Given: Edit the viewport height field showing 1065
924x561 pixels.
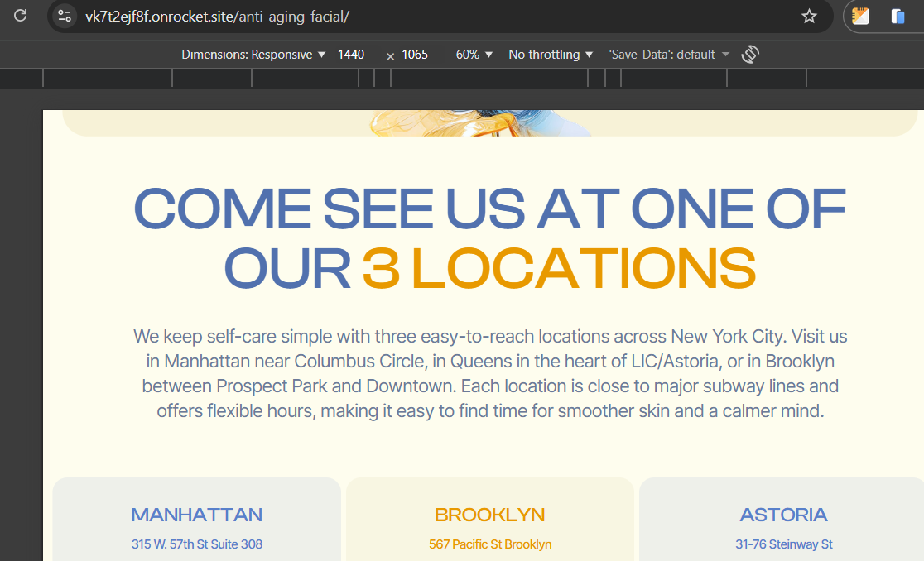Looking at the screenshot, I should [x=415, y=54].
